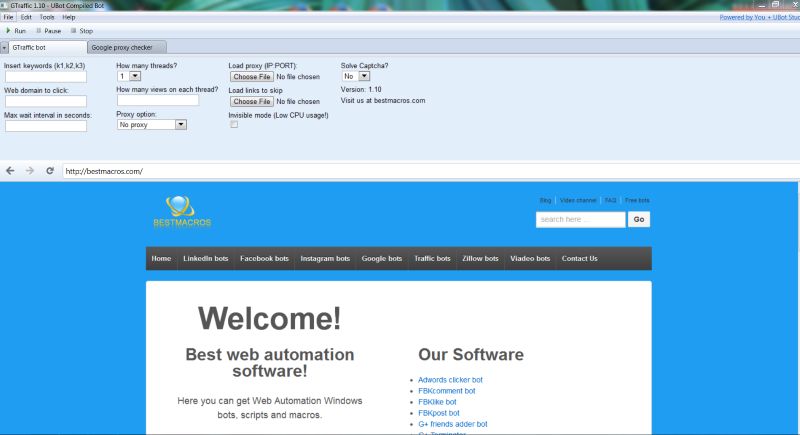Choose File for Load proxy
This screenshot has width=800, height=435.
(x=252, y=76)
